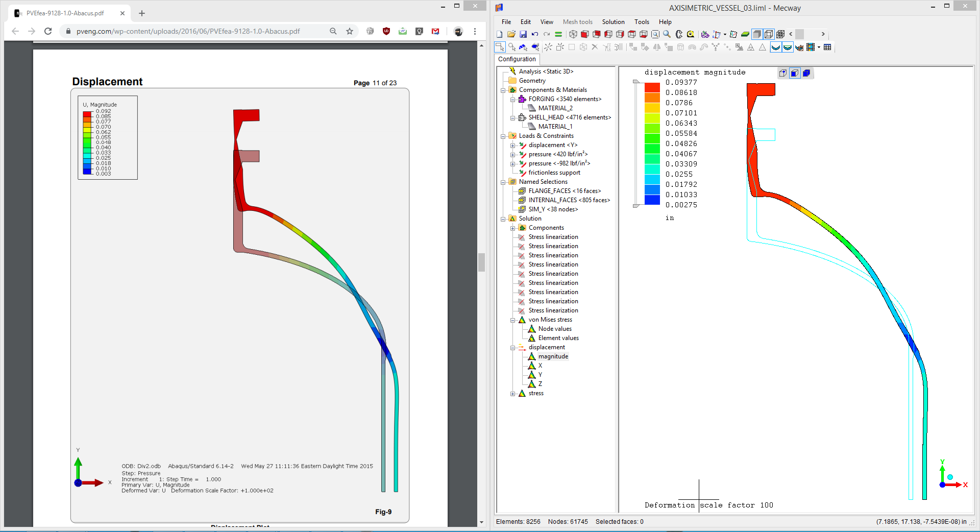Select the frictionless support constraint
The height and width of the screenshot is (532, 980).
(554, 173)
